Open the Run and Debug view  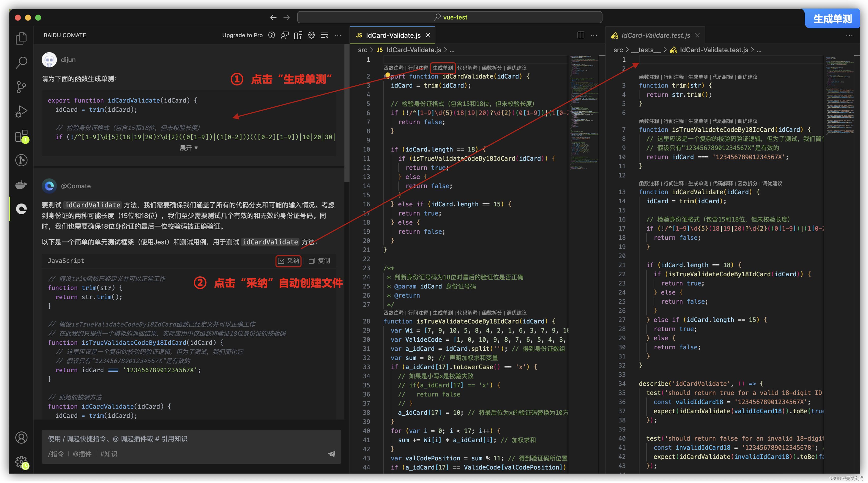21,112
